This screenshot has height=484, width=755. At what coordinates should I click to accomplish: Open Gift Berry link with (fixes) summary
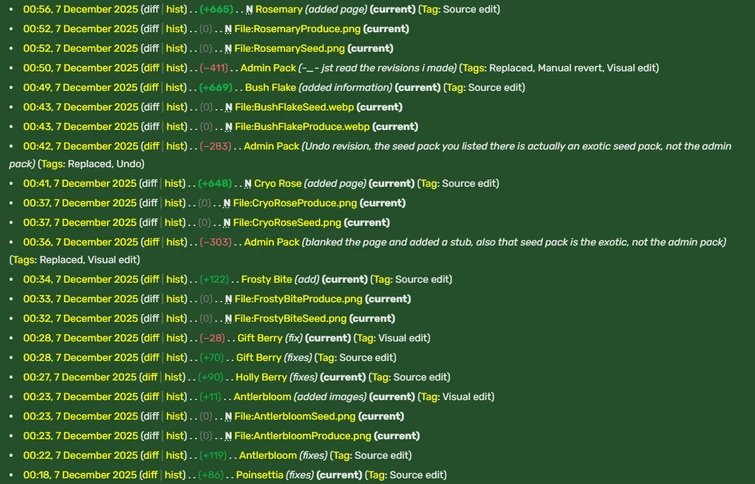[x=259, y=358]
